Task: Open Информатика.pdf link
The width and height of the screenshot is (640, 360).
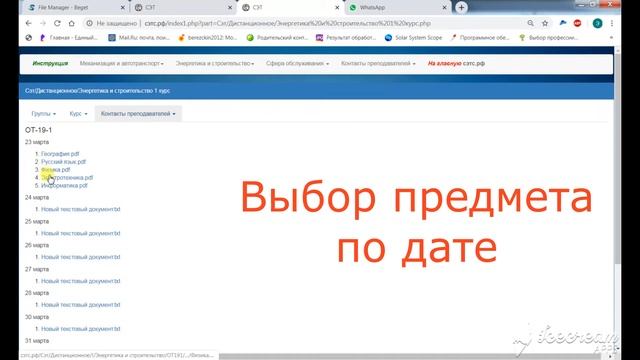Action: tap(64, 185)
